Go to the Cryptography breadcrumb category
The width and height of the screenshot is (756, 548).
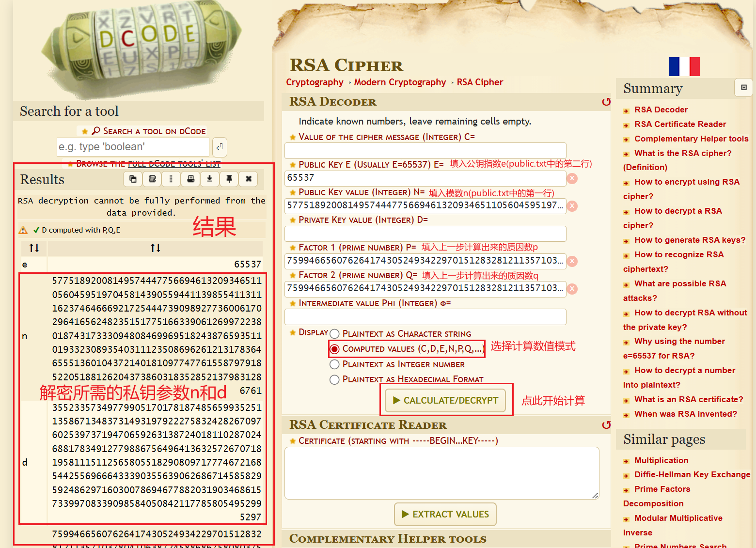click(x=315, y=82)
